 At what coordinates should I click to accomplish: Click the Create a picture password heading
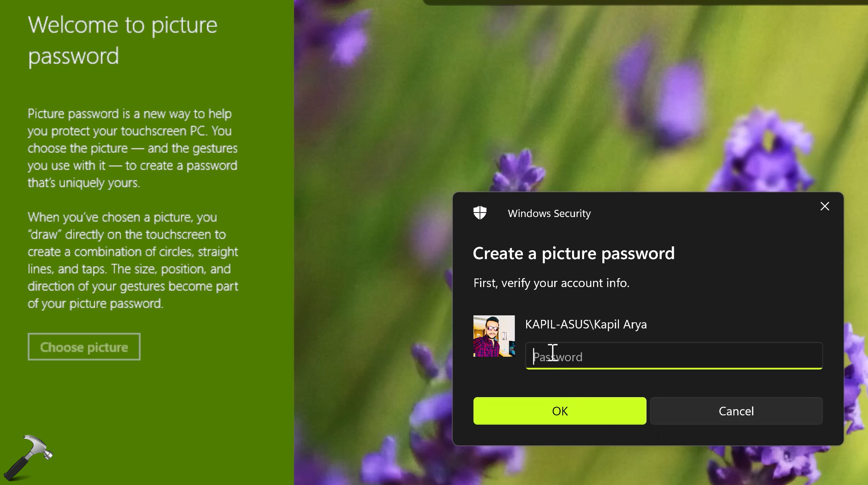(x=573, y=253)
